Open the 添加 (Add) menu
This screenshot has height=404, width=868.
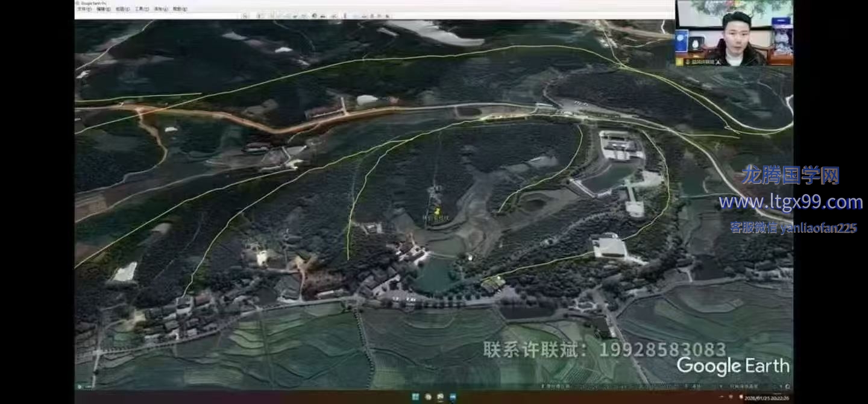[x=160, y=10]
